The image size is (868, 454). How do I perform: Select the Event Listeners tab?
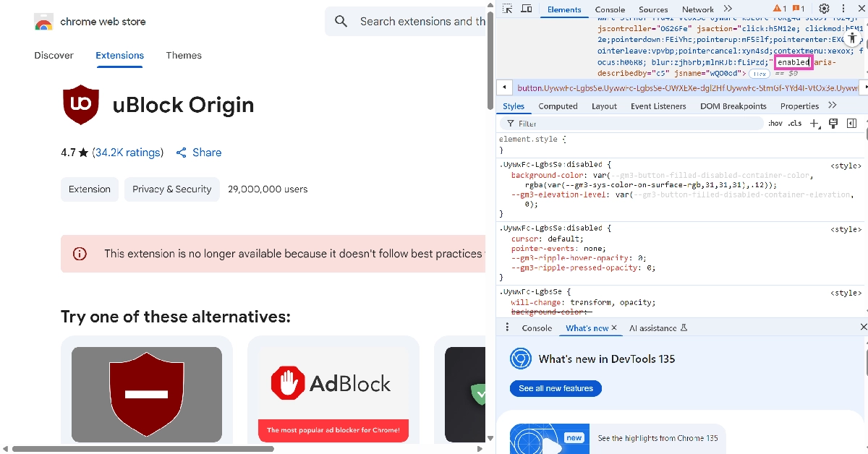tap(658, 106)
